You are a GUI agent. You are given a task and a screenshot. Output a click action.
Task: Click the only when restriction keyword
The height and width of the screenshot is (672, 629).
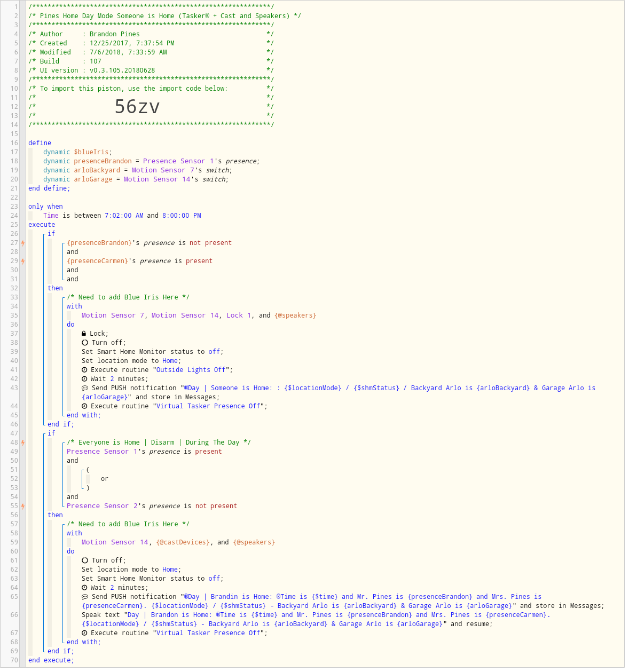pyautogui.click(x=45, y=207)
